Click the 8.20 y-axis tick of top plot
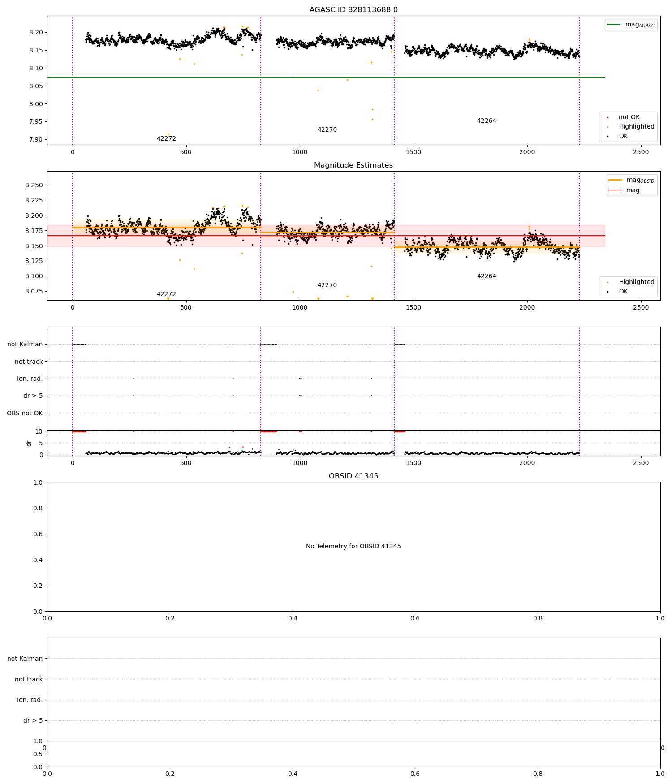This screenshot has height=784, width=672. point(36,33)
